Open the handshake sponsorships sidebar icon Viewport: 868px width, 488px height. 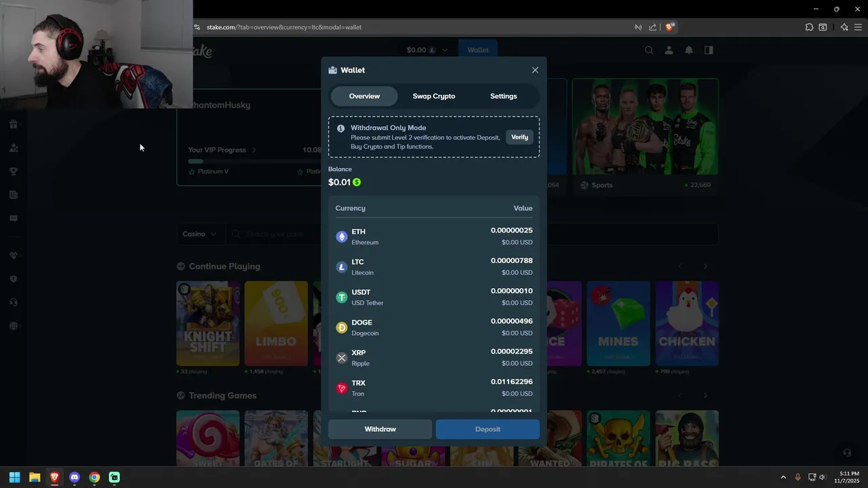pos(14,256)
